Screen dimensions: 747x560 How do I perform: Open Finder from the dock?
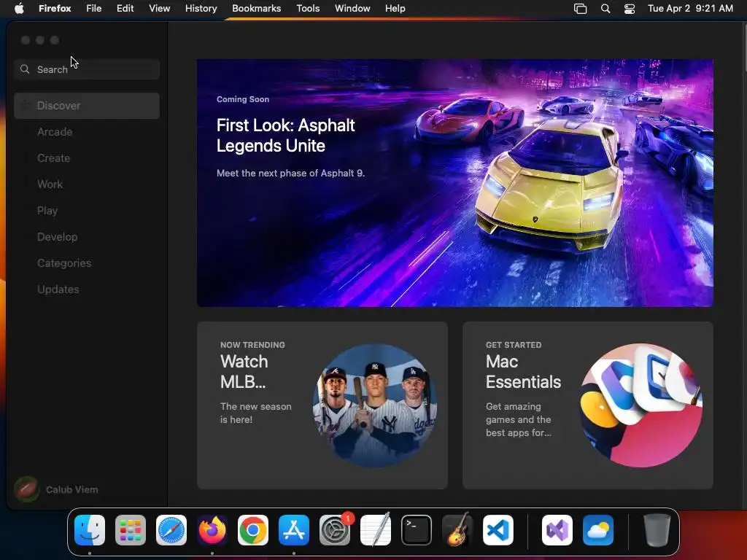pyautogui.click(x=90, y=530)
